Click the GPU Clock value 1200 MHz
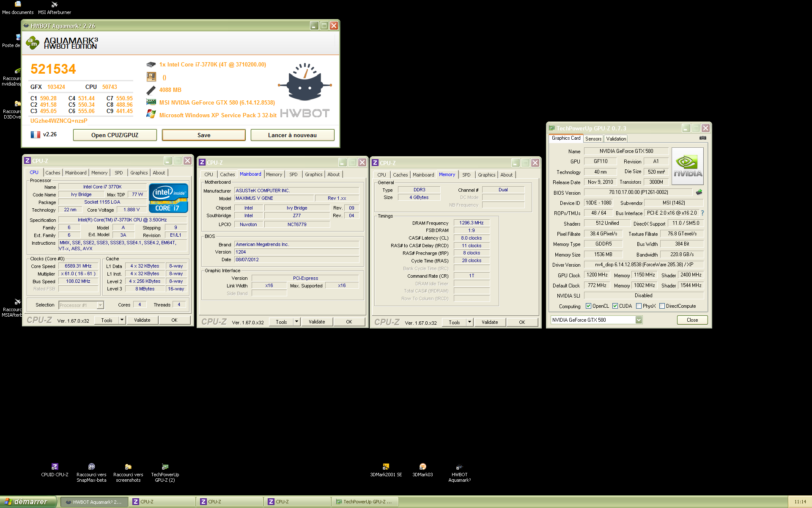 pos(597,275)
